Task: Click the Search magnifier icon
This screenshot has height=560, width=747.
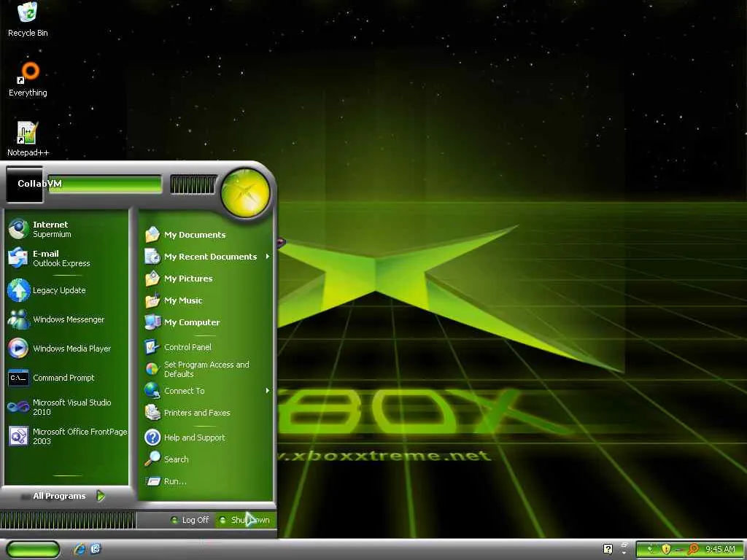Action: (x=152, y=459)
